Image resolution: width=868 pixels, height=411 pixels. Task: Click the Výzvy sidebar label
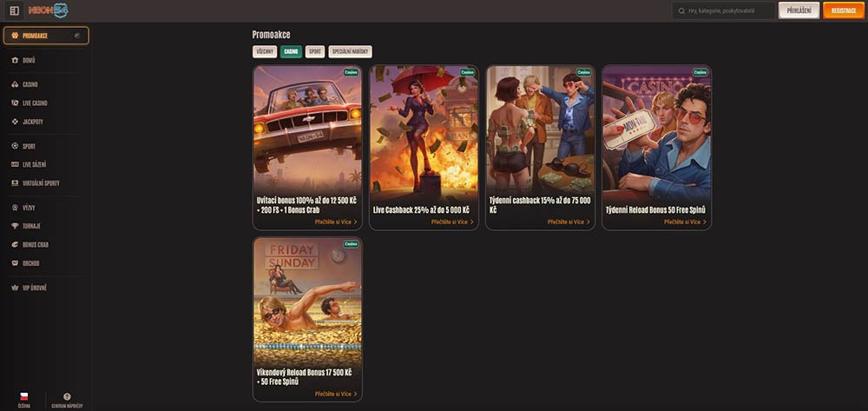(29, 208)
